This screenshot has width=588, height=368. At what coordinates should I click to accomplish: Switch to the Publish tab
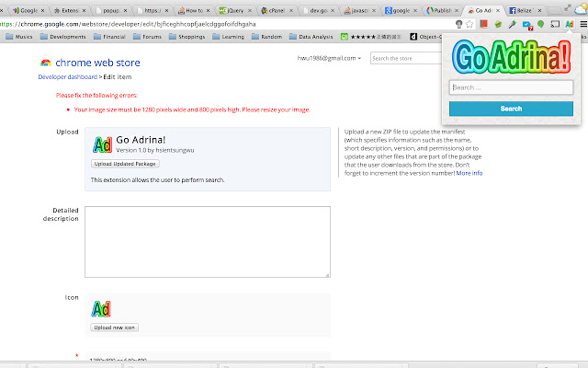pyautogui.click(x=442, y=10)
